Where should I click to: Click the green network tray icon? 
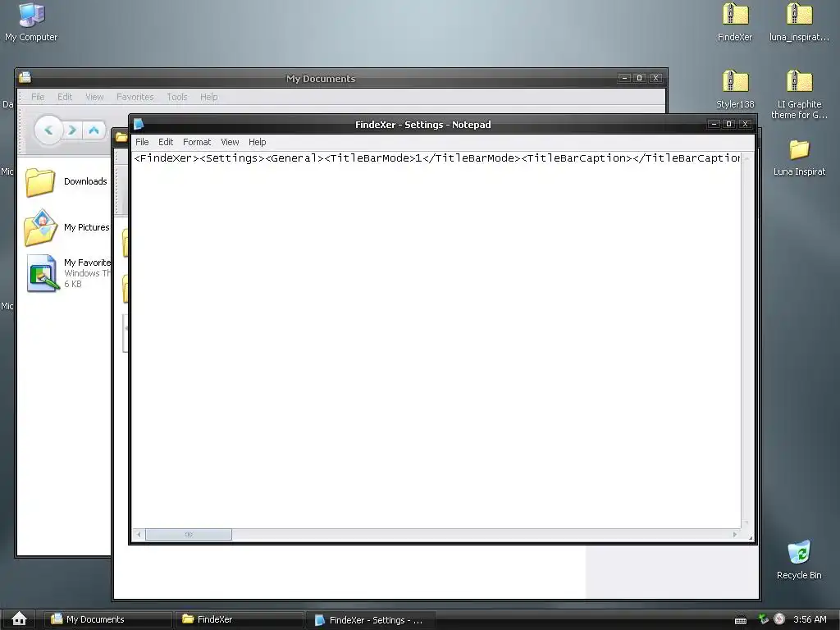click(764, 619)
